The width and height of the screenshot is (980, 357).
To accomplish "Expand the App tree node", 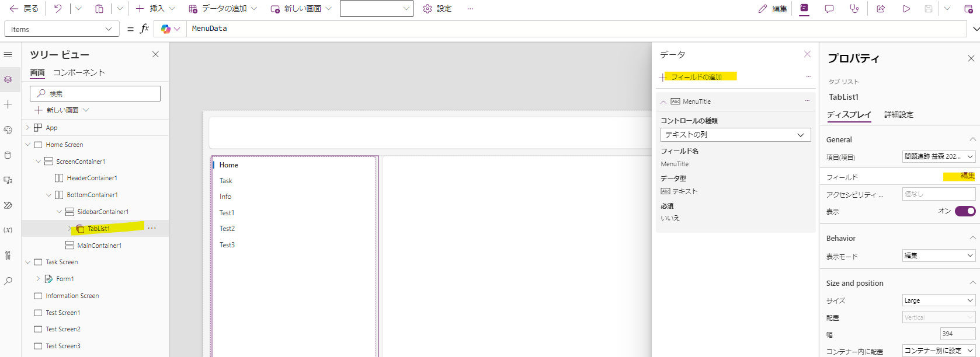I will coord(27,127).
